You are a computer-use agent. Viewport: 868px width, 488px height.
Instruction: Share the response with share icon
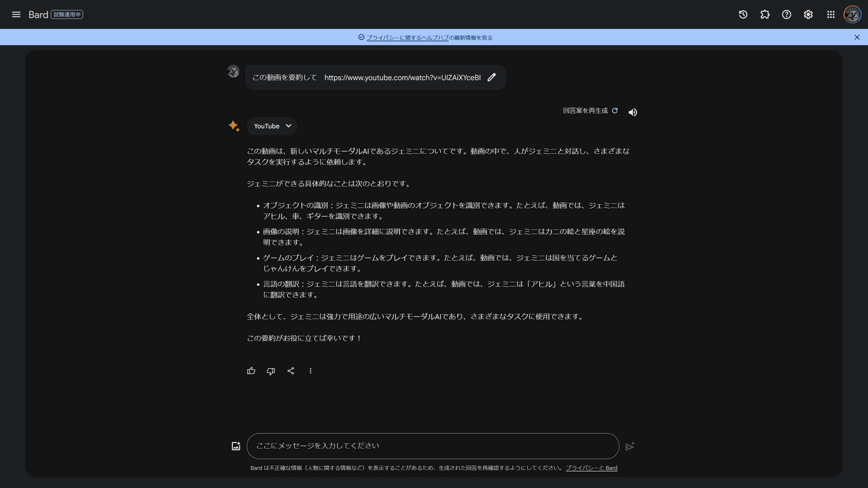[x=291, y=371]
